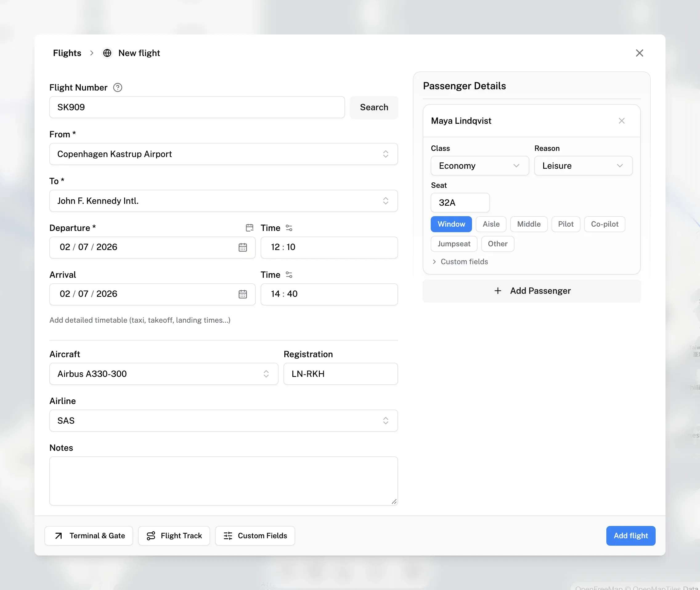Click the arrival date field
Image resolution: width=700 pixels, height=590 pixels.
152,294
